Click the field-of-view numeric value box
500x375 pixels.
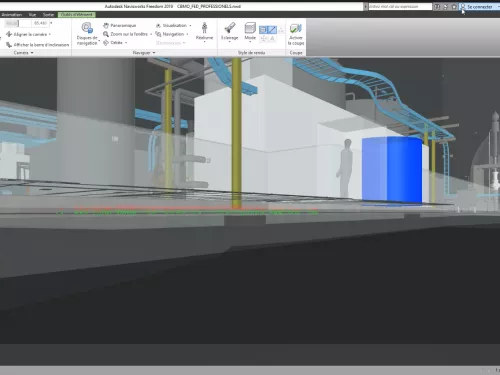pos(40,23)
